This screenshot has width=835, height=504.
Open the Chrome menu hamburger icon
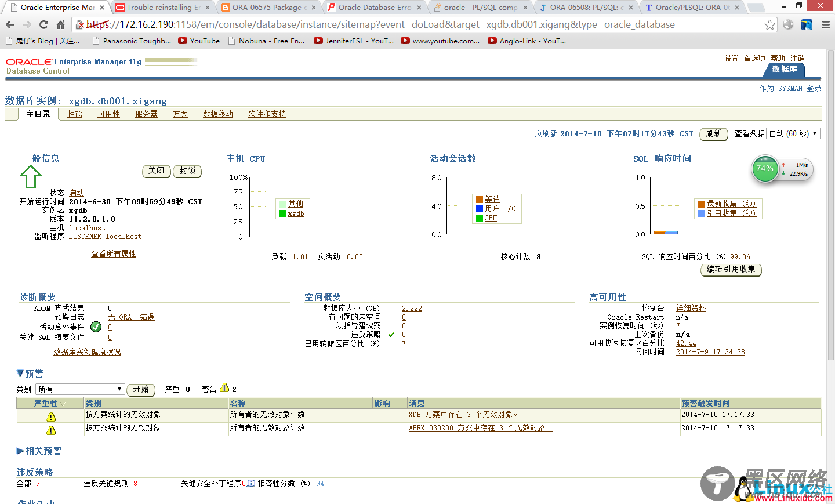(826, 24)
